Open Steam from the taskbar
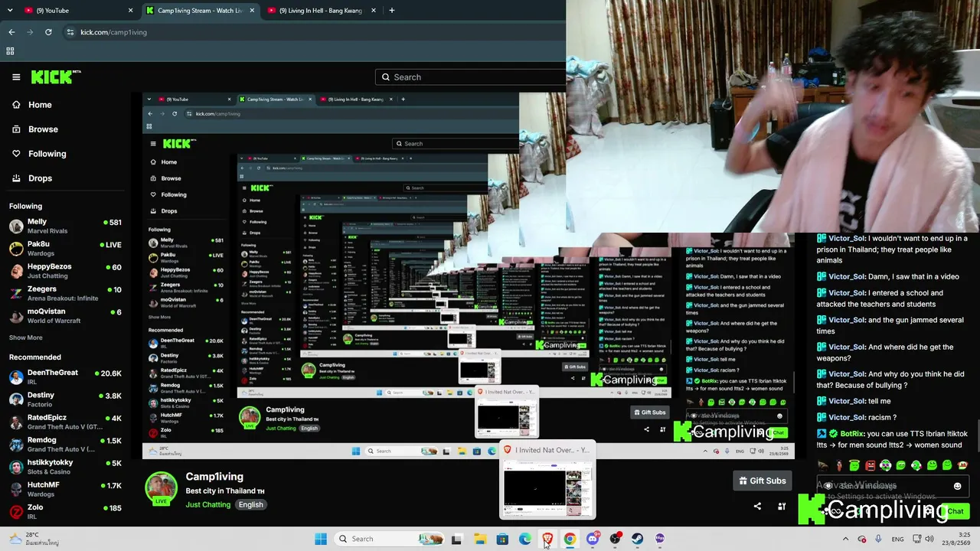980x551 pixels. pos(638,539)
